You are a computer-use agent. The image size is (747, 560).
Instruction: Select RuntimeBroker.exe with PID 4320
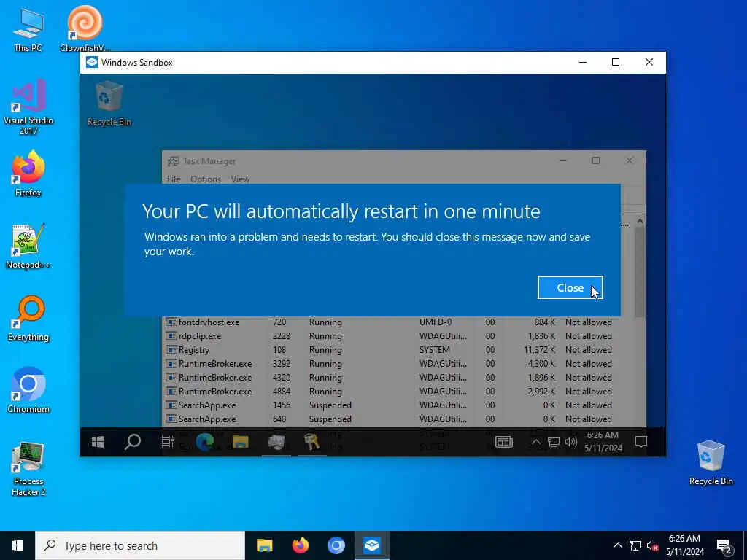[x=398, y=378]
